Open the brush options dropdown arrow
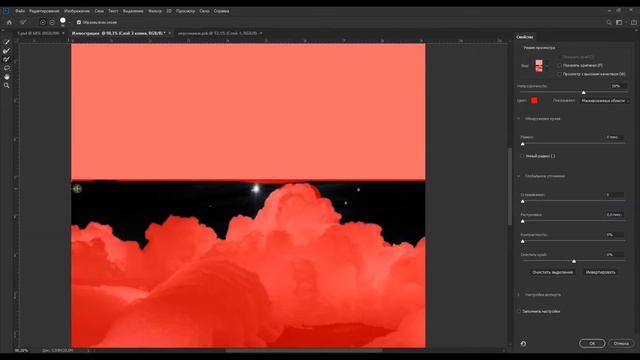 pyautogui.click(x=69, y=23)
